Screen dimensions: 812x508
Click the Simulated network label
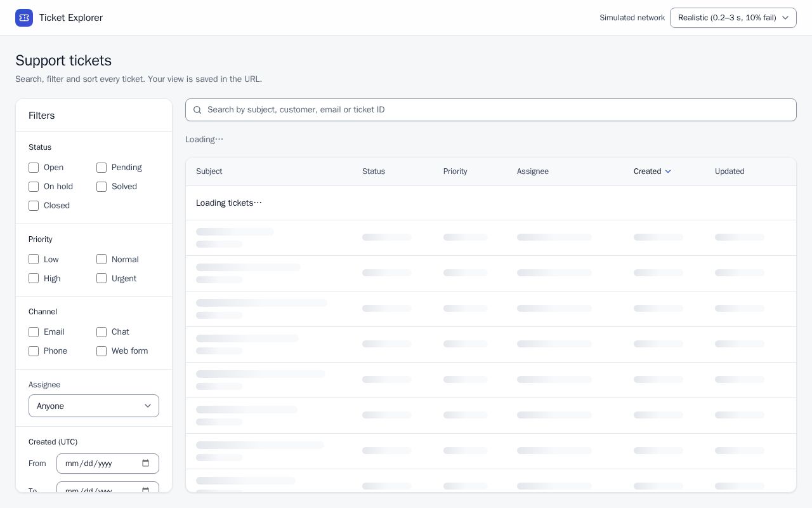pyautogui.click(x=632, y=18)
